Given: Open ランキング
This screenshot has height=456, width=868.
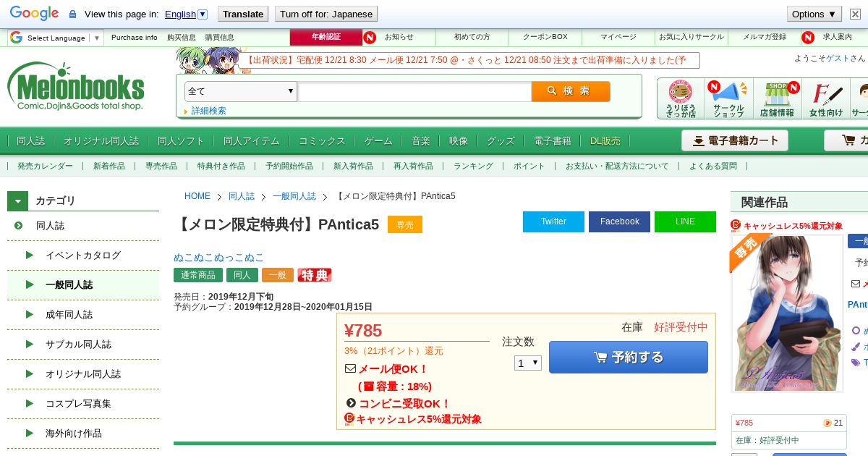Looking at the screenshot, I should [473, 166].
